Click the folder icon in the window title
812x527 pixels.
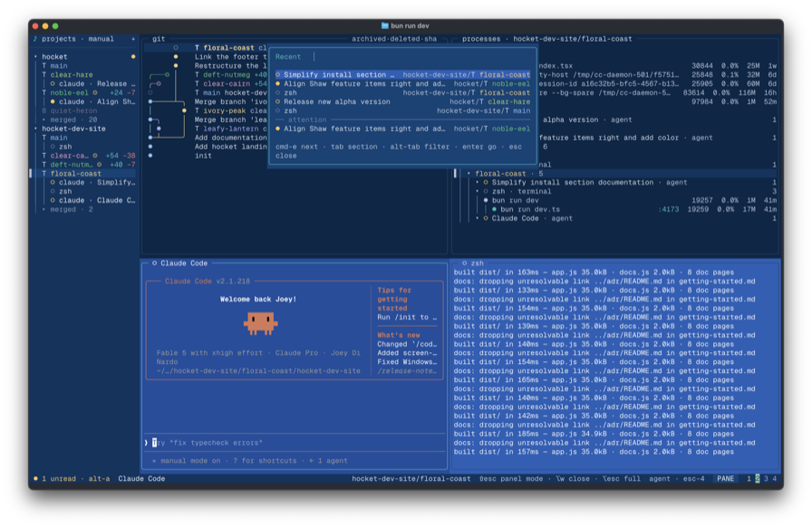click(x=385, y=25)
